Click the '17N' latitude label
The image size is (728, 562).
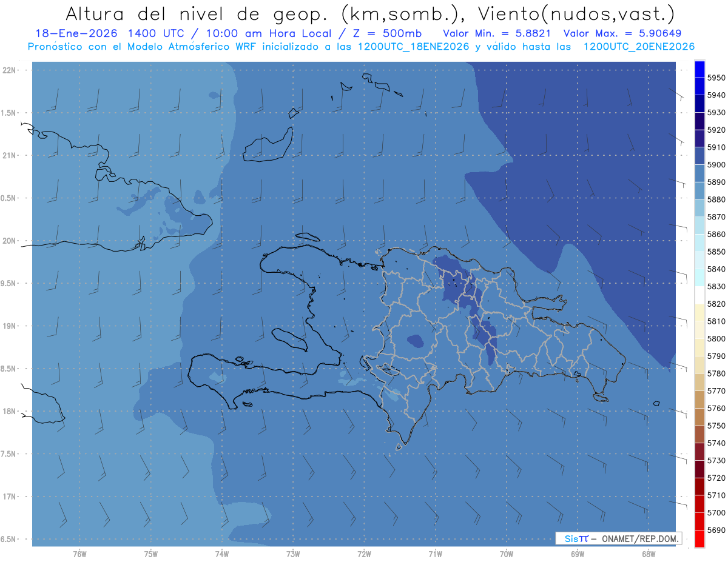coord(8,497)
